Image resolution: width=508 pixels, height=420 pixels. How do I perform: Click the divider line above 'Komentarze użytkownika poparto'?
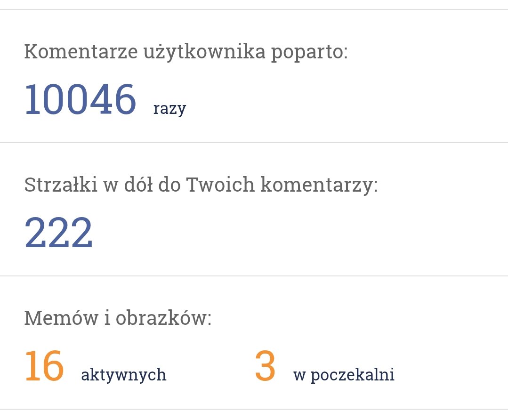(254, 9)
